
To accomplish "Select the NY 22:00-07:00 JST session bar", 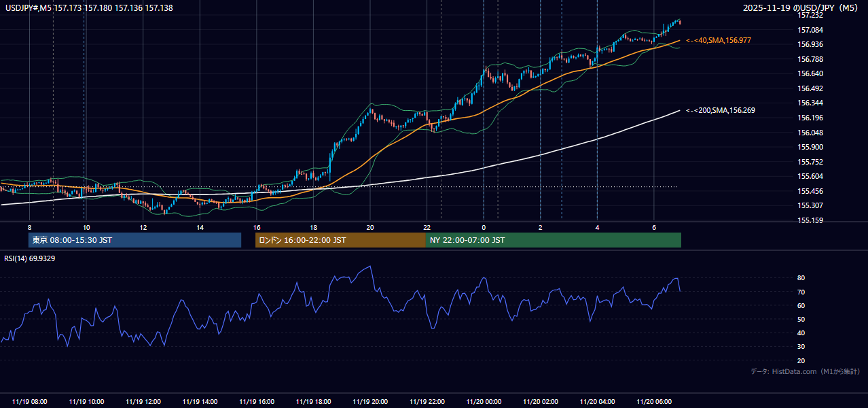I will (554, 240).
